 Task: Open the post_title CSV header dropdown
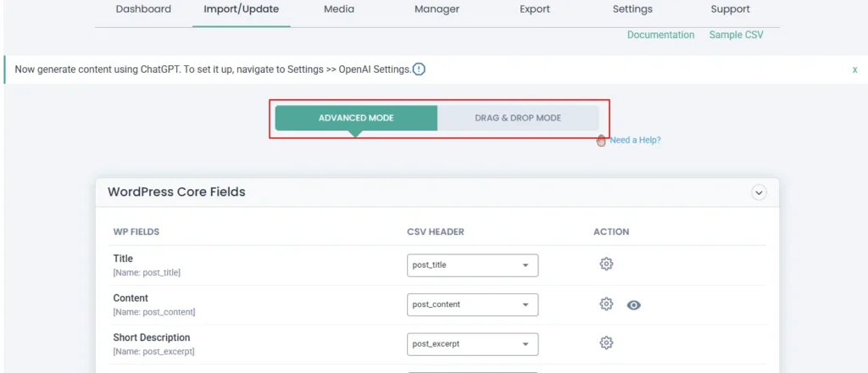click(x=472, y=265)
